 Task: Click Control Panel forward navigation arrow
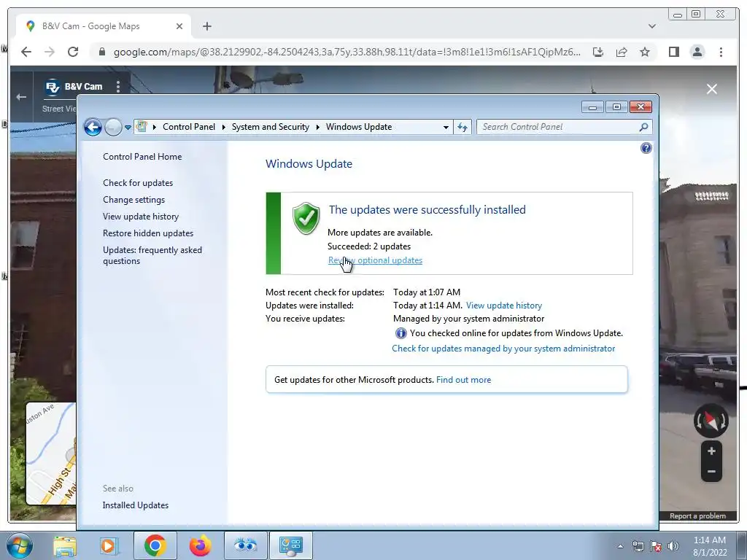pyautogui.click(x=113, y=127)
